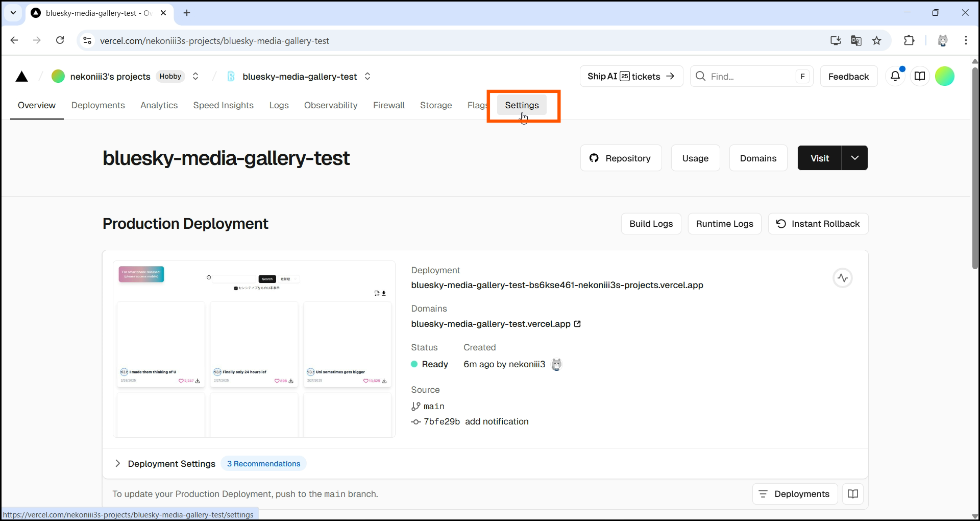Click bluesky-media-gallery-test breadcrumb name
This screenshot has height=521, width=980.
pyautogui.click(x=300, y=77)
